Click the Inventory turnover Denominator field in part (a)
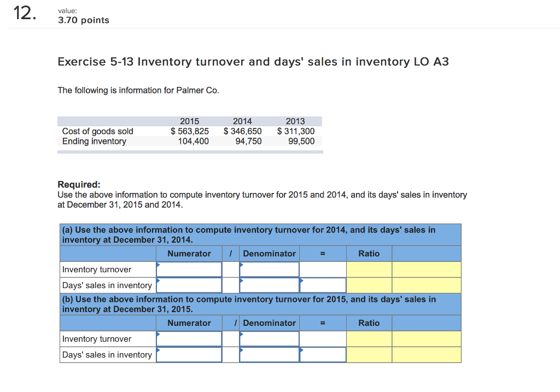 pos(269,268)
